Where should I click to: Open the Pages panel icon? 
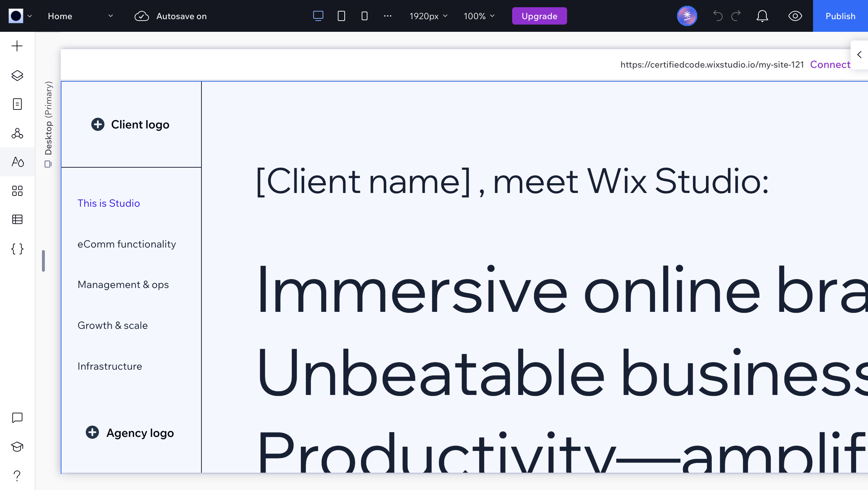click(17, 104)
